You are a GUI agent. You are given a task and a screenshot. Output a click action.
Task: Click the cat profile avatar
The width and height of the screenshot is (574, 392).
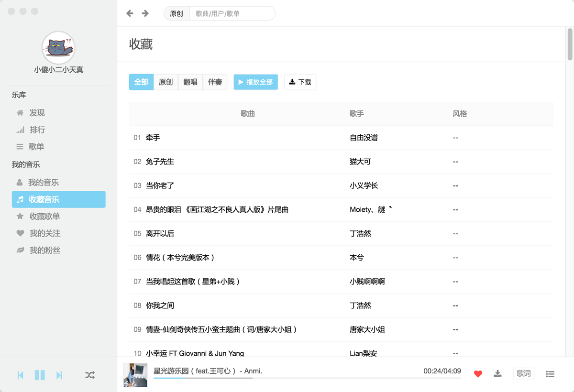pyautogui.click(x=58, y=47)
